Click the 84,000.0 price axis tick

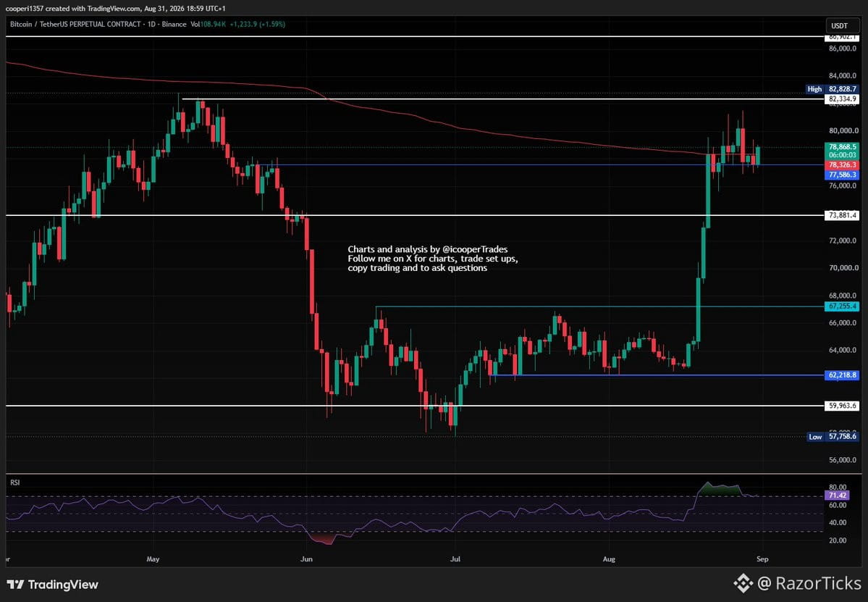pyautogui.click(x=843, y=76)
